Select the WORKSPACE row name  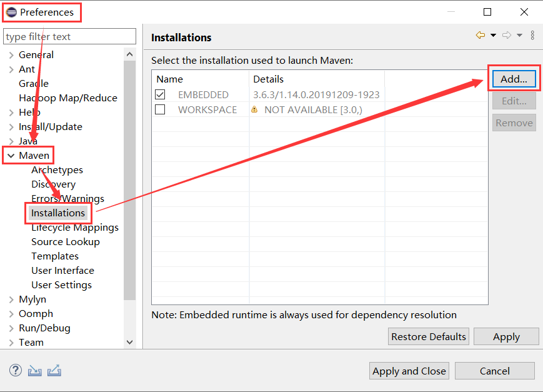[207, 110]
